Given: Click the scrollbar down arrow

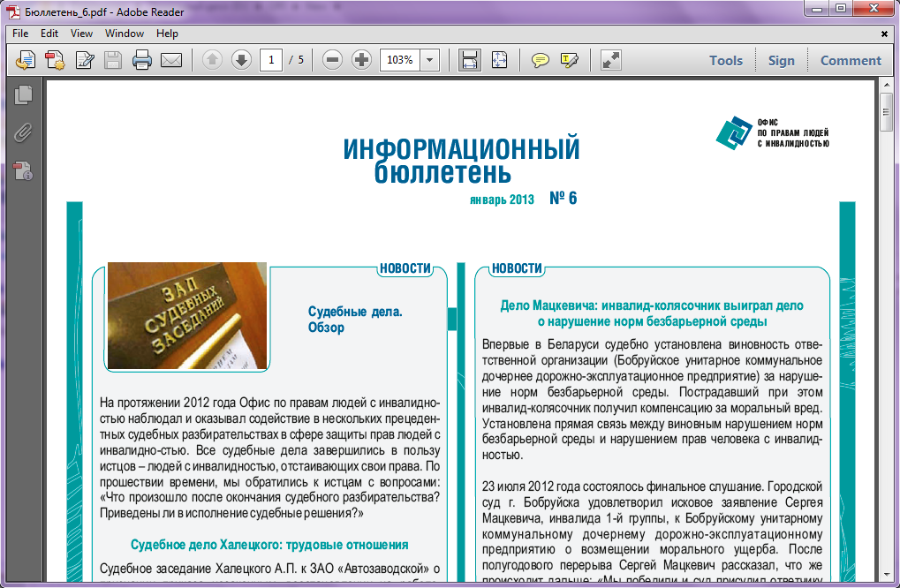Looking at the screenshot, I should click(x=887, y=575).
